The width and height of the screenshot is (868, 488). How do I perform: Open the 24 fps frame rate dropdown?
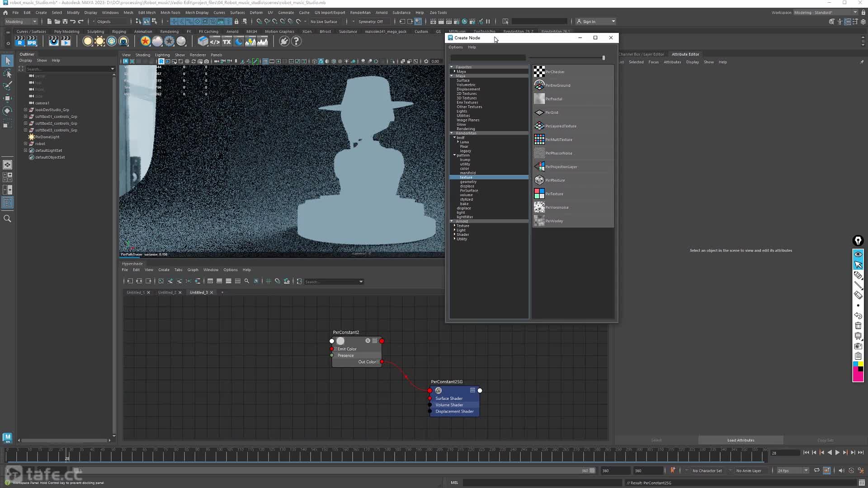click(793, 470)
